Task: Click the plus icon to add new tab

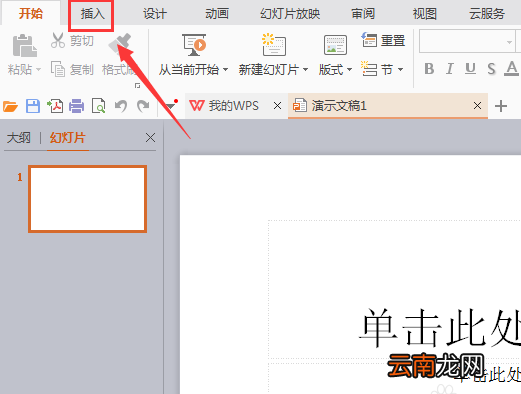Action: point(501,106)
